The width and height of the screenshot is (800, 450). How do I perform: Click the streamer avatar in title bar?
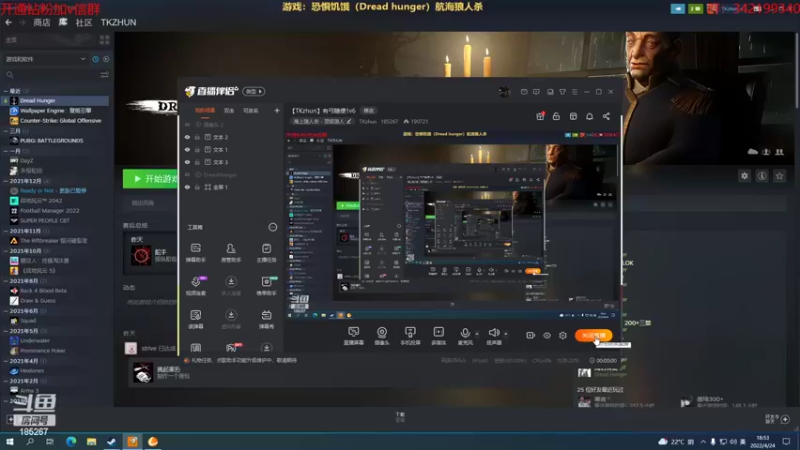(504, 92)
